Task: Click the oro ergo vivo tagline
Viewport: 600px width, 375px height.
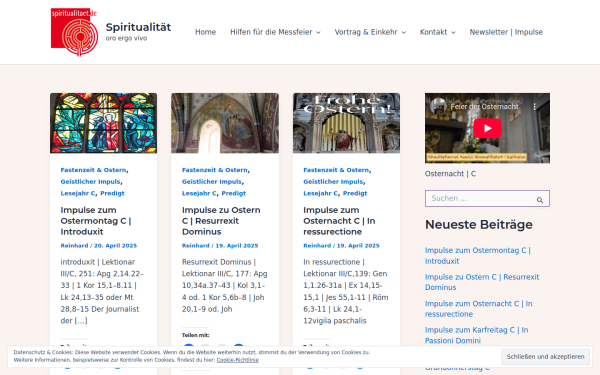Action: [x=126, y=38]
